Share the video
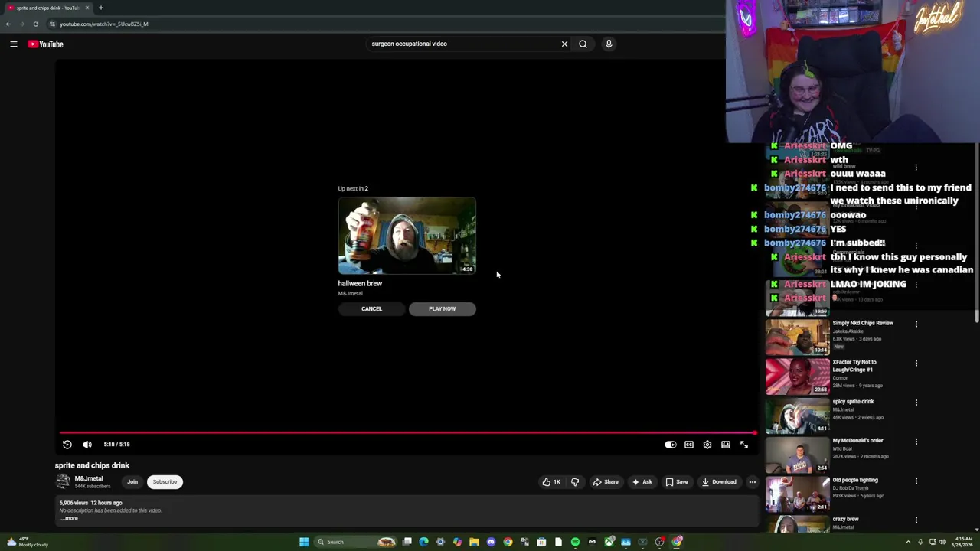Image resolution: width=980 pixels, height=551 pixels. pyautogui.click(x=606, y=482)
